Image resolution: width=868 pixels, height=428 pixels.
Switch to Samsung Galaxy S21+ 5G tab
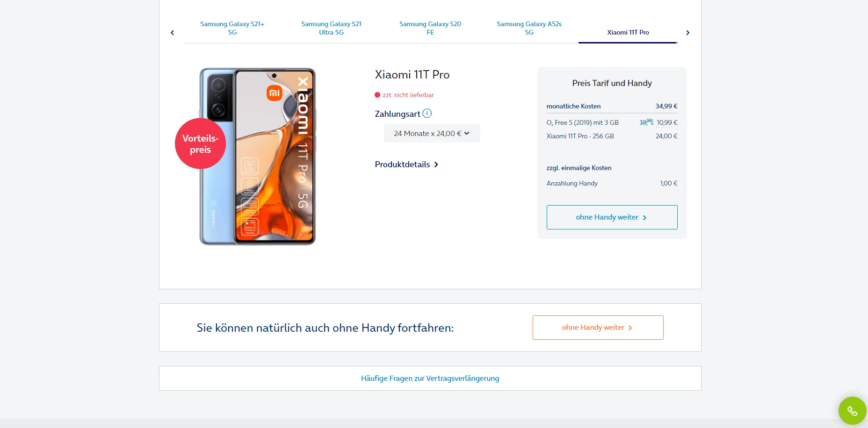[232, 28]
